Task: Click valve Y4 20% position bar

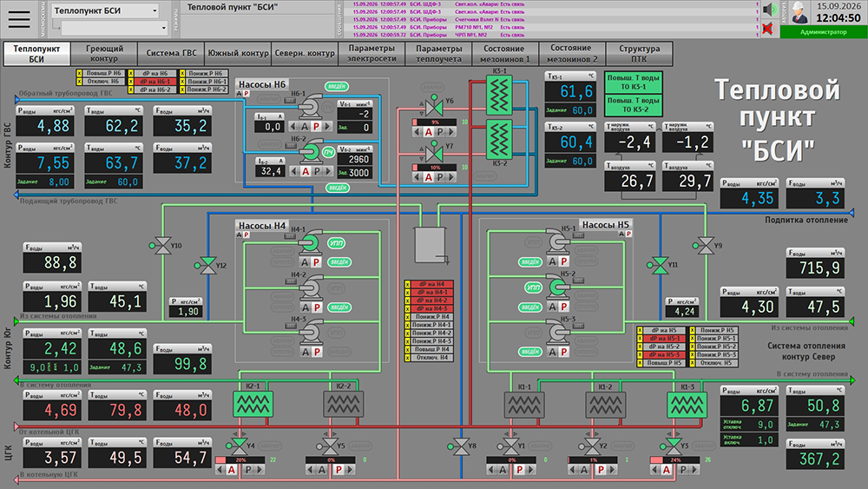Action: pos(240,459)
